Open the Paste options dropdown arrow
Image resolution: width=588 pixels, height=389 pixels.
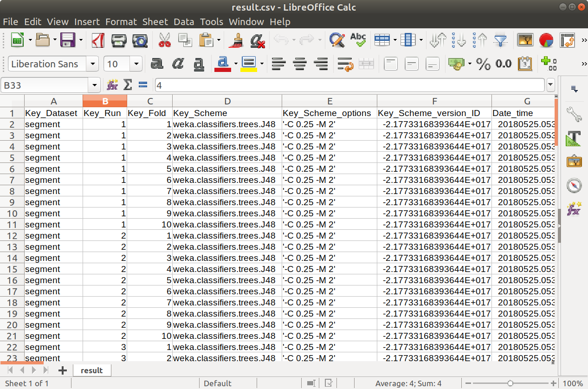[x=219, y=40]
